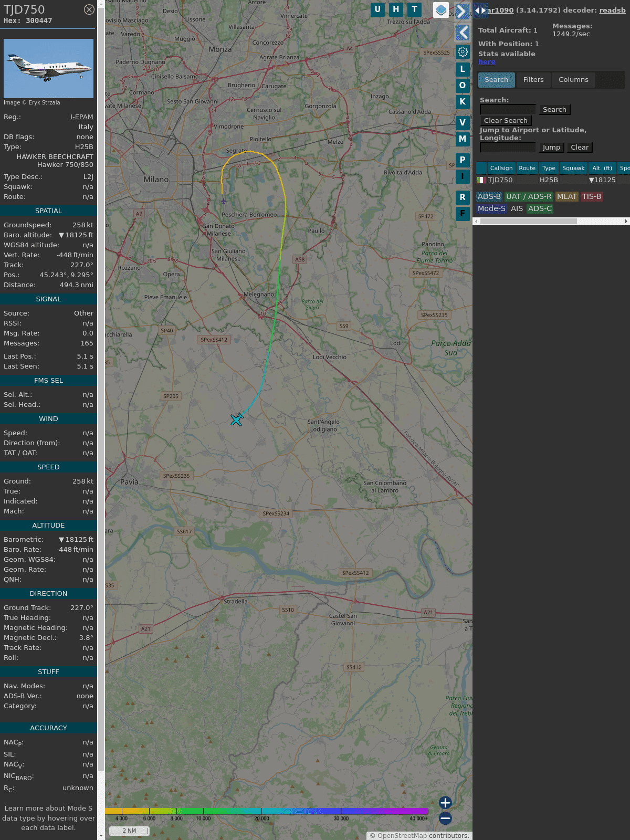The image size is (630, 840).
Task: Zoom out with the minus icon
Action: coord(445,818)
